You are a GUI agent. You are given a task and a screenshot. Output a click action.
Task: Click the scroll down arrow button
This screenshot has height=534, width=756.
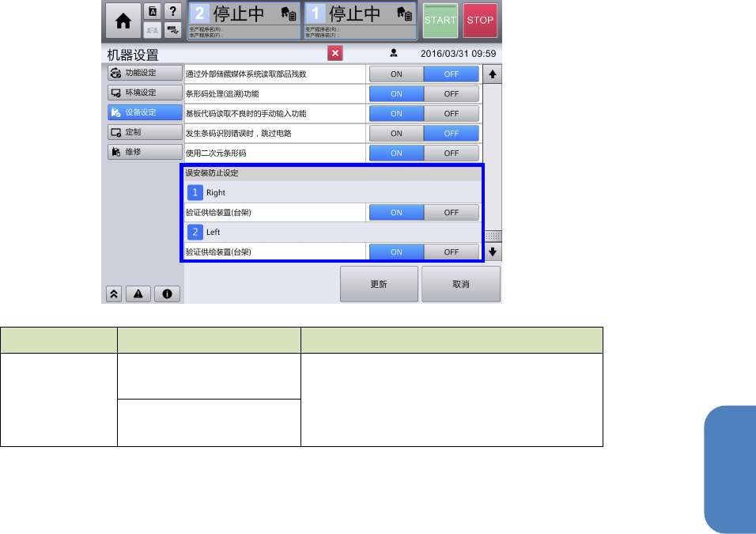[x=492, y=252]
